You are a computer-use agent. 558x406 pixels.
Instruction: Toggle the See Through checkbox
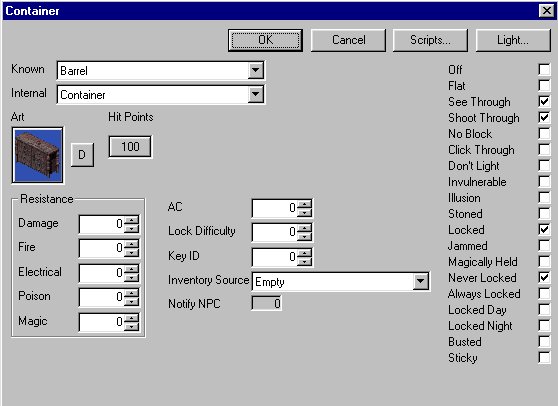(x=544, y=101)
